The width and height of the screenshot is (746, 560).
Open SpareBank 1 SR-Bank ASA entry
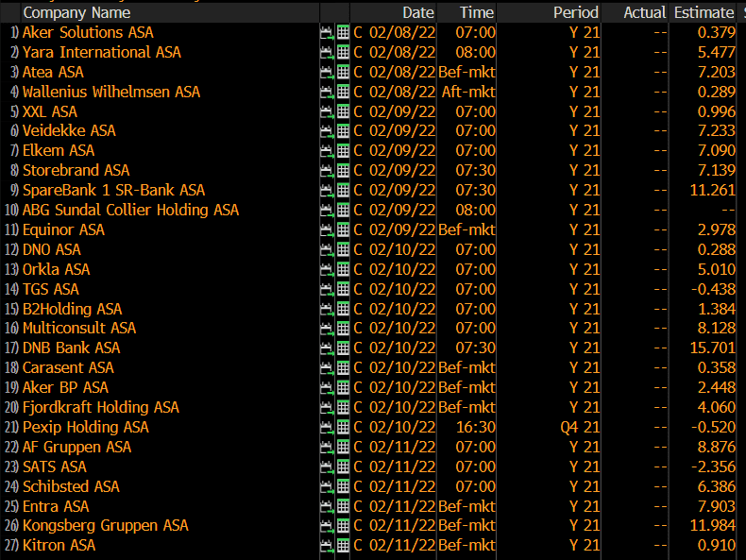point(113,191)
